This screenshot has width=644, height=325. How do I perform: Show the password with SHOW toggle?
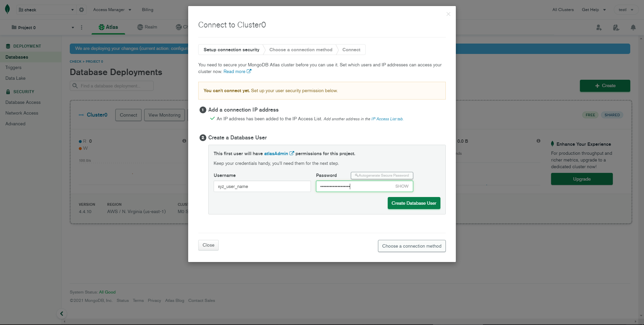point(401,186)
